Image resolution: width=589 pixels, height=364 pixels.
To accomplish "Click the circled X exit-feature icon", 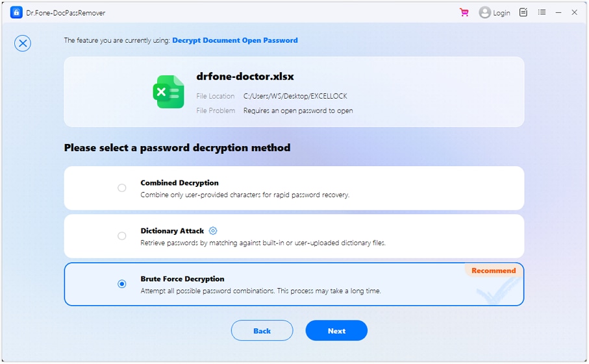I will (23, 43).
